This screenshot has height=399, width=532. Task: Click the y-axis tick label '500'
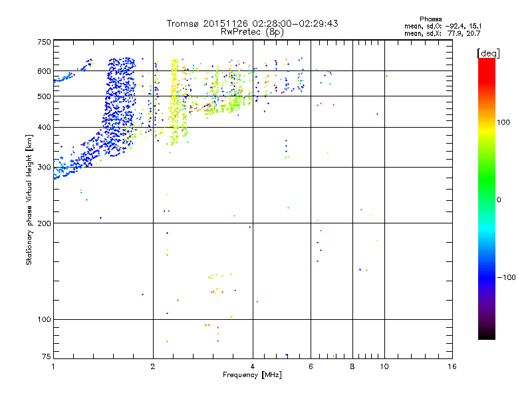44,96
